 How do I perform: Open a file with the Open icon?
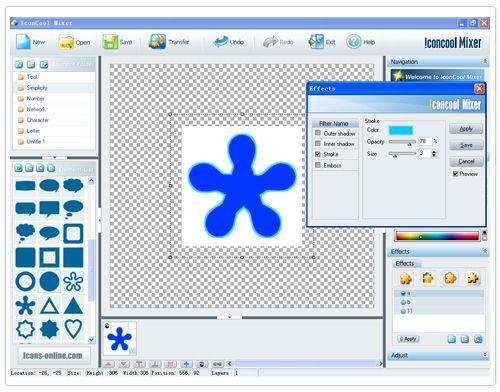click(x=66, y=42)
